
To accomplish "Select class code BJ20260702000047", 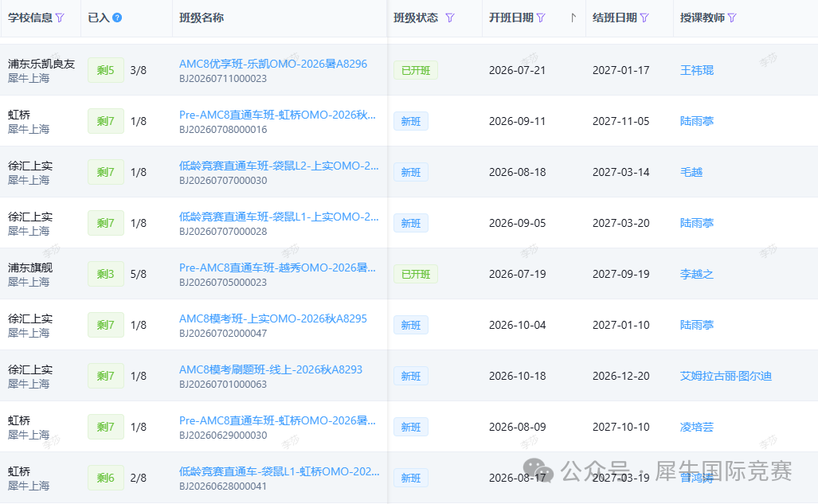I will (x=223, y=334).
